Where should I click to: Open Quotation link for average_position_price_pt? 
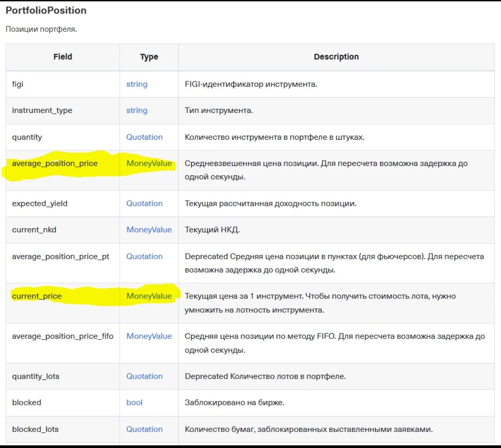pyautogui.click(x=144, y=256)
